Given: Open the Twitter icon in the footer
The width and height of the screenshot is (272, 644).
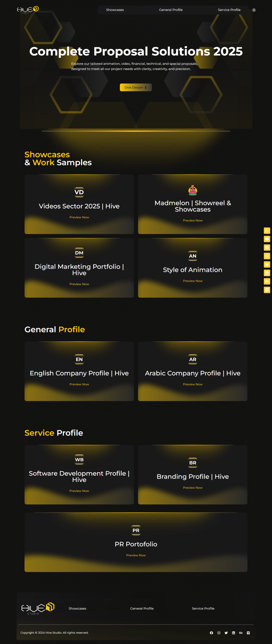Looking at the screenshot, I should (226, 633).
